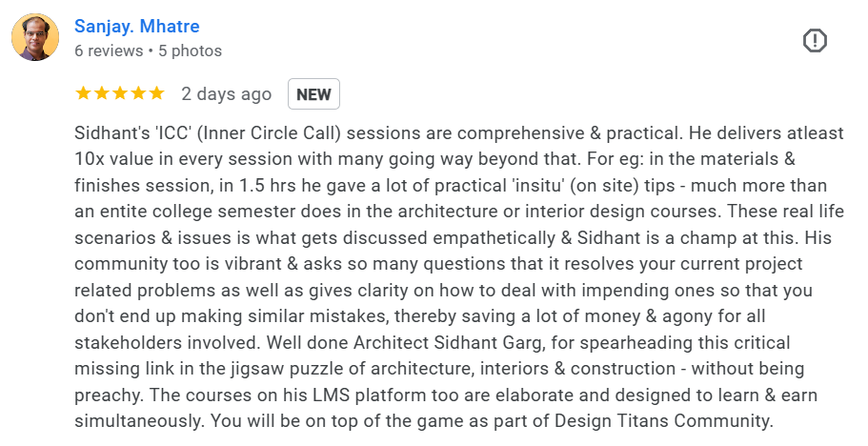Image resolution: width=868 pixels, height=446 pixels.
Task: Click the third rating star
Action: click(120, 93)
